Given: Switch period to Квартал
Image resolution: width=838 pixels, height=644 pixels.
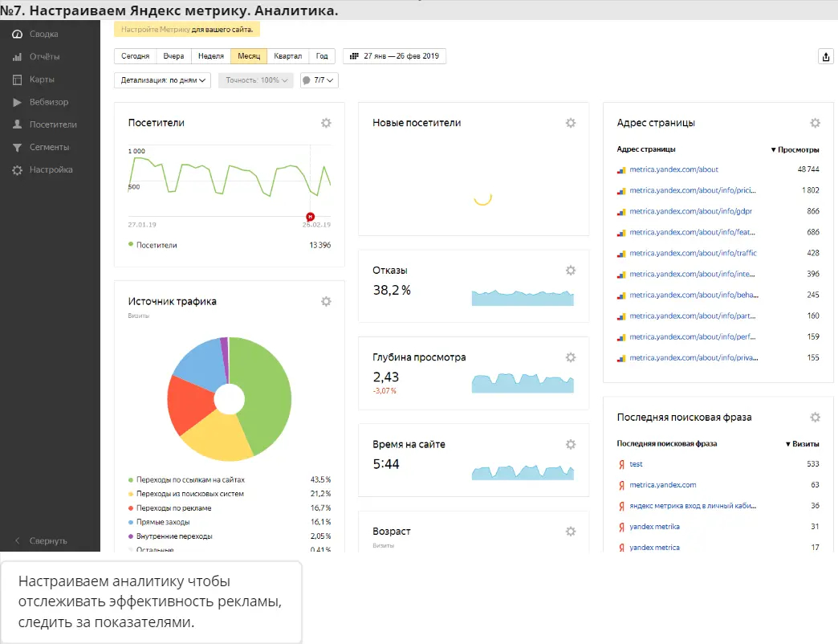Looking at the screenshot, I should [287, 56].
